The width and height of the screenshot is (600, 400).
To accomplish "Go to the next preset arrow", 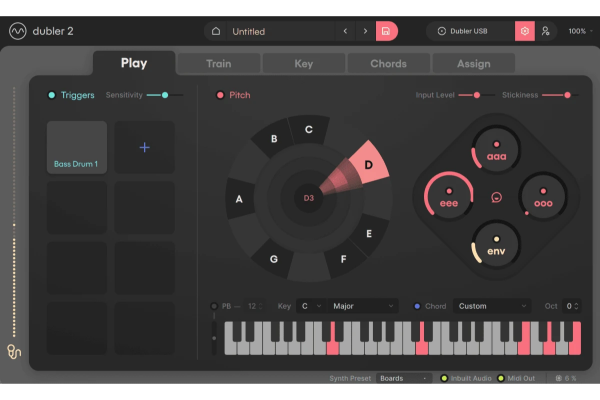I will pos(364,31).
